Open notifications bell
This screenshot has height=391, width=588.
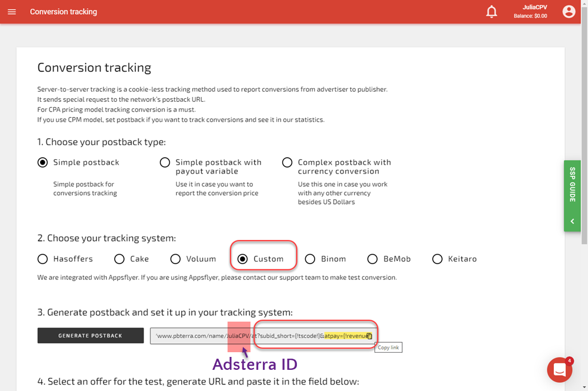point(492,12)
